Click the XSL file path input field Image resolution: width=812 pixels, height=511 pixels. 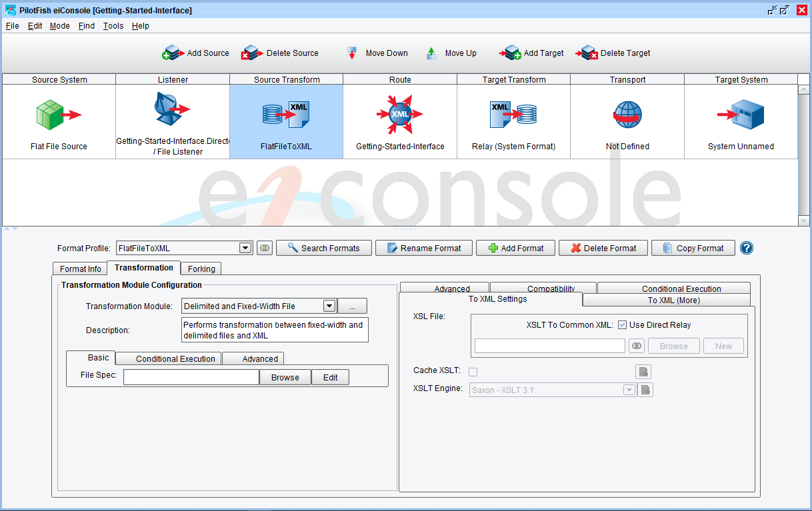550,346
